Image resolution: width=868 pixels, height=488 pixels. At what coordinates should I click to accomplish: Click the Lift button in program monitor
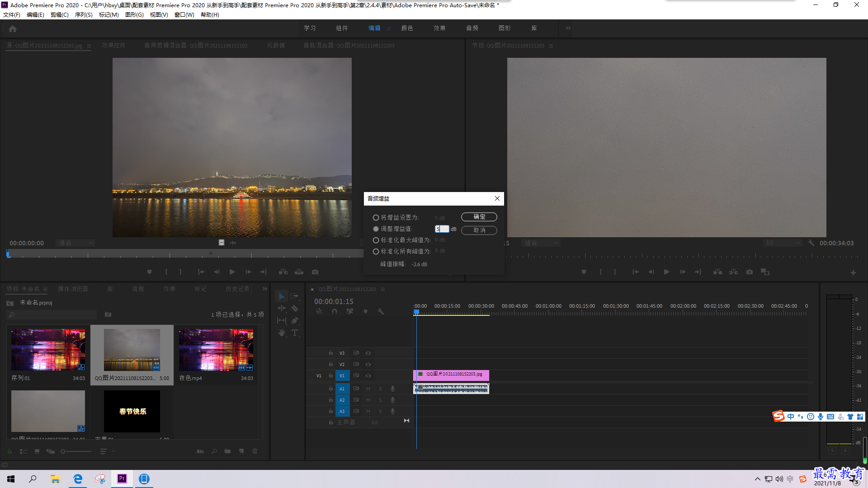717,272
